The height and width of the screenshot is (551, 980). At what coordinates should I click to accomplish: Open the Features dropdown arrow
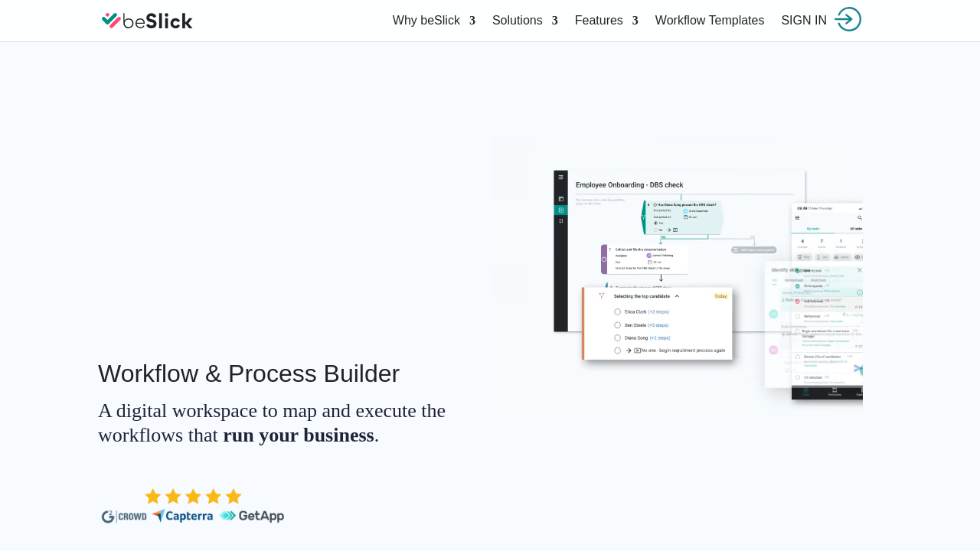(x=635, y=21)
